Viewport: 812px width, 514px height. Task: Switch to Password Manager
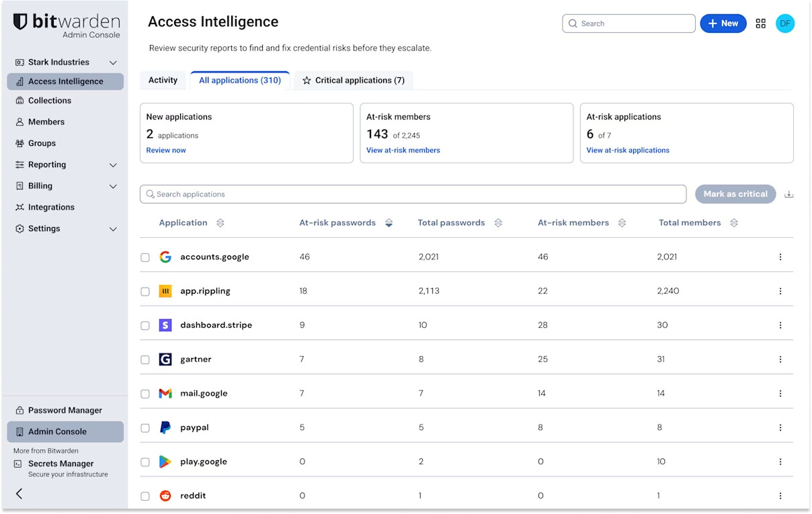[65, 410]
